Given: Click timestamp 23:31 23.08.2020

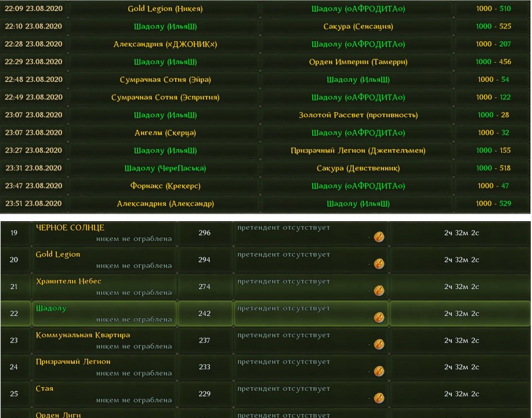Looking at the screenshot, I should 34,168.
